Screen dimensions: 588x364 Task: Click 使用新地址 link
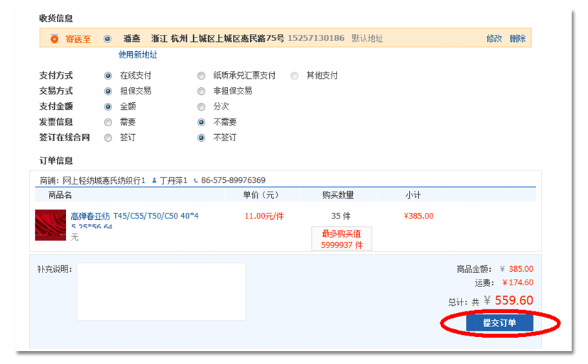[x=138, y=55]
